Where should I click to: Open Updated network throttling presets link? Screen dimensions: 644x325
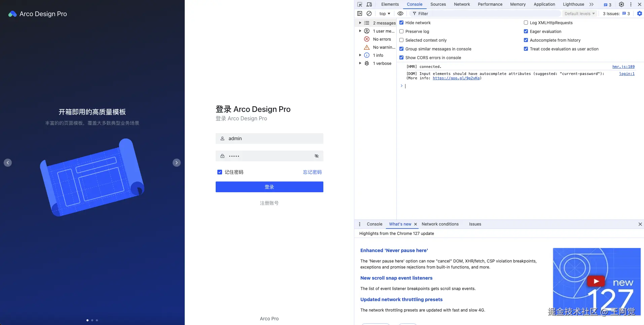[x=401, y=299]
